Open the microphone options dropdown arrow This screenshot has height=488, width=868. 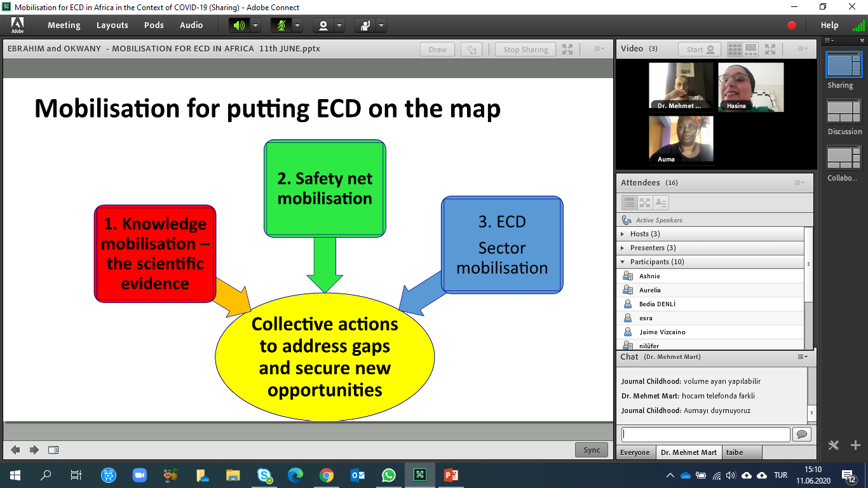(297, 25)
